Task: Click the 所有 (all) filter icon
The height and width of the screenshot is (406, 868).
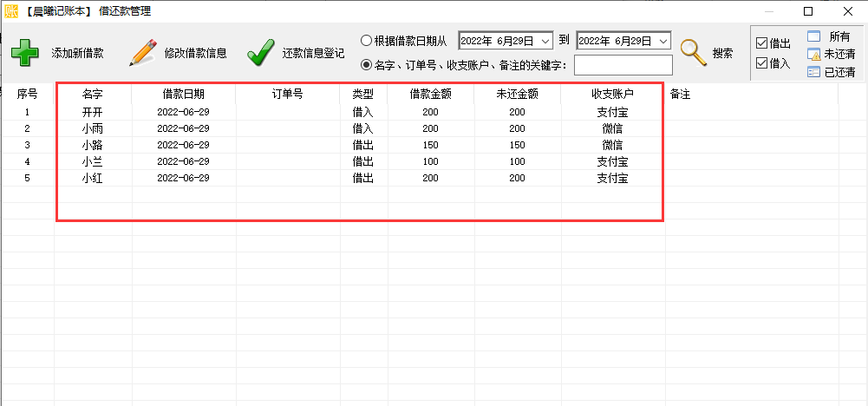Action: click(813, 36)
